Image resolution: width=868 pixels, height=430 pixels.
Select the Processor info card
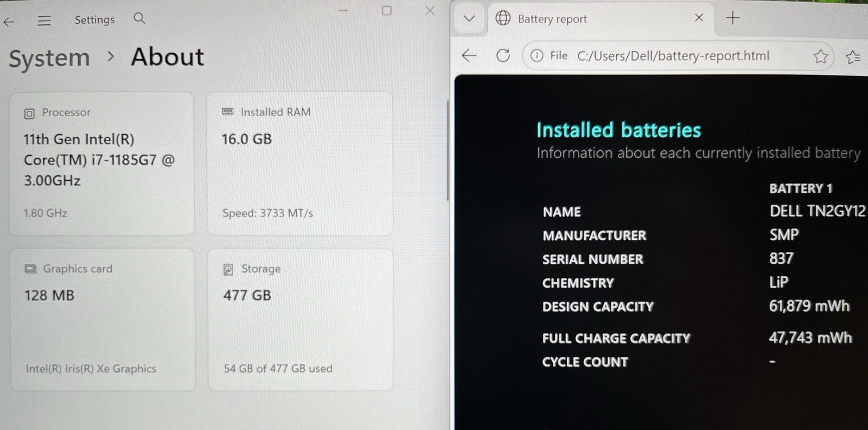click(102, 163)
